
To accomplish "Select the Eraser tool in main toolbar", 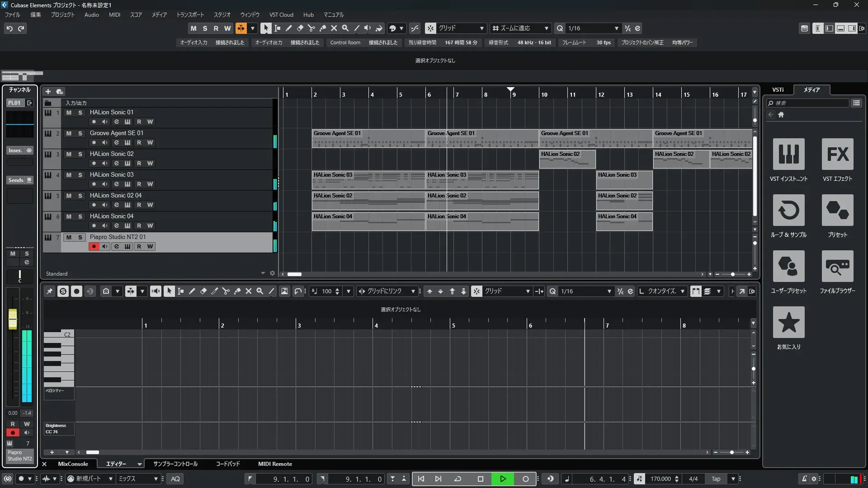I will pyautogui.click(x=300, y=28).
